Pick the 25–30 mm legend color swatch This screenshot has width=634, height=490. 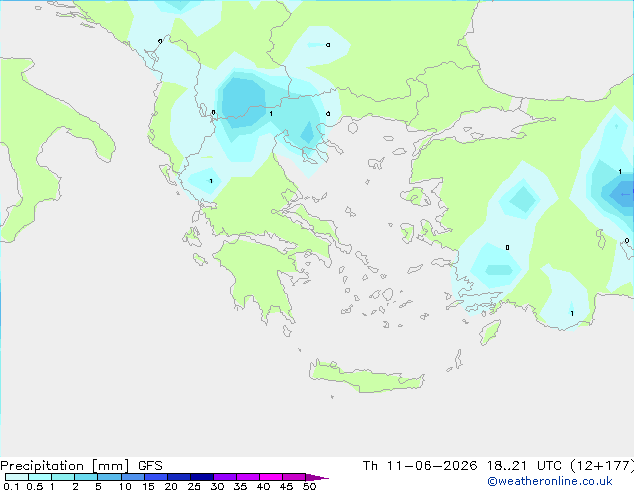202,477
